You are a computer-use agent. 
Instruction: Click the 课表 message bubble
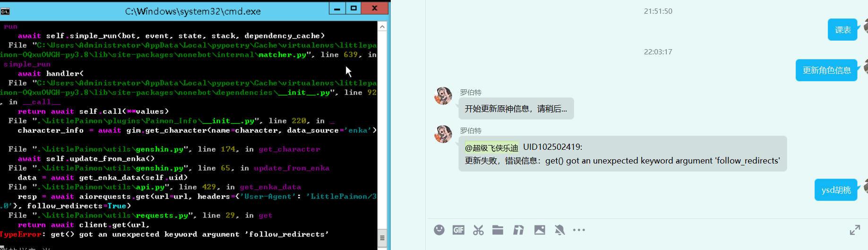click(x=842, y=30)
